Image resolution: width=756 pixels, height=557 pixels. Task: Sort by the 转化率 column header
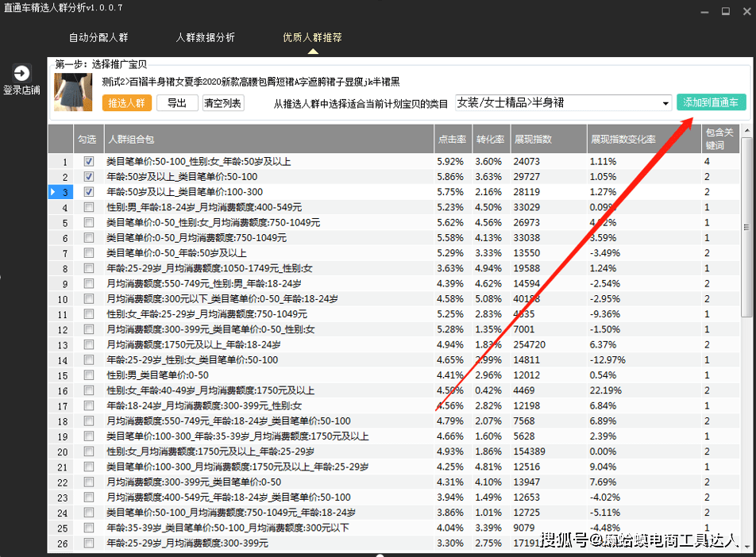(491, 140)
